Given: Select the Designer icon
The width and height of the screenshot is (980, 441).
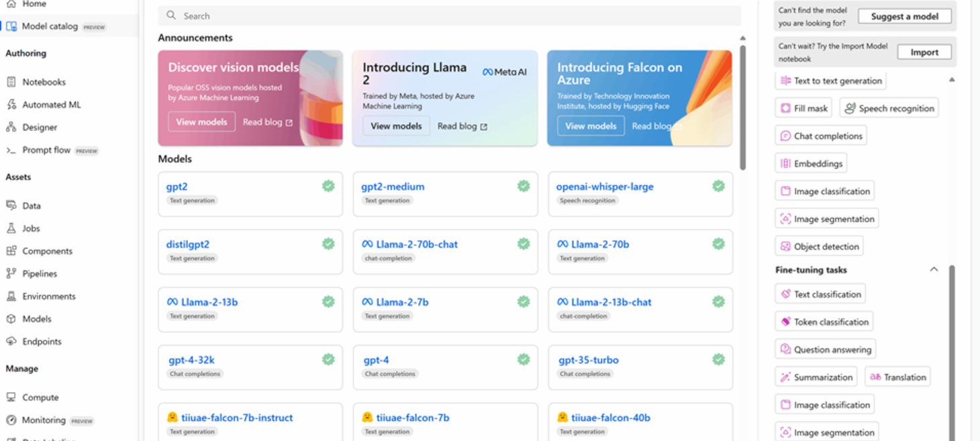Looking at the screenshot, I should [x=13, y=127].
